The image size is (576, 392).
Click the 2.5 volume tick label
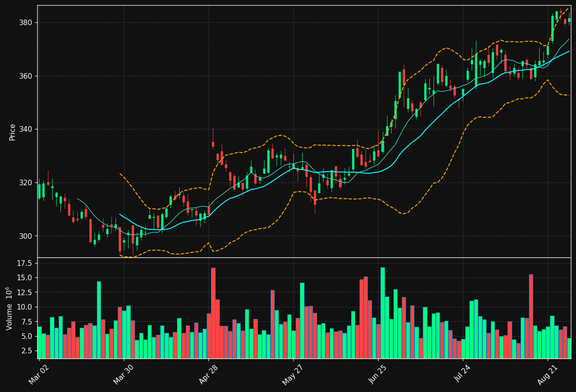point(26,351)
